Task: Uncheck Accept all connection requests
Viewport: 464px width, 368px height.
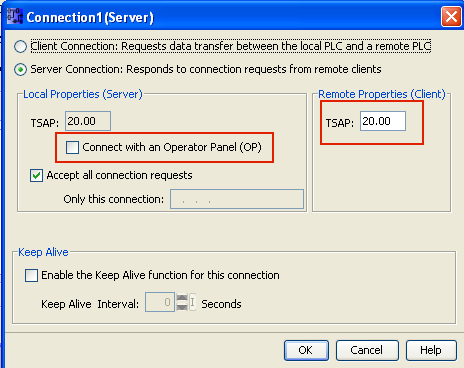Action: [36, 175]
